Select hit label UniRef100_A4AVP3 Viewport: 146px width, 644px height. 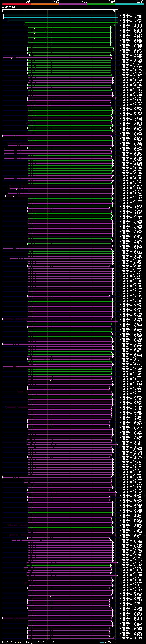(131, 608)
